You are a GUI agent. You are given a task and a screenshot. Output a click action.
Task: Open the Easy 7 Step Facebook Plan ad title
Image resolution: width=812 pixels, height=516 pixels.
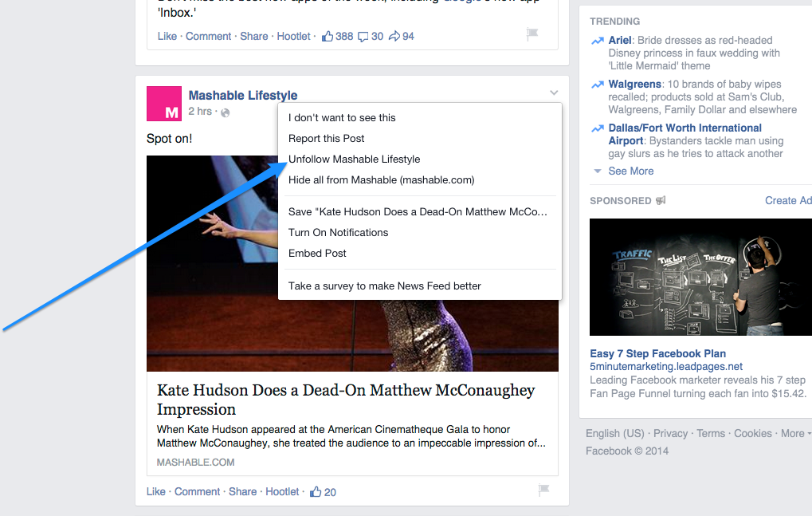tap(657, 354)
